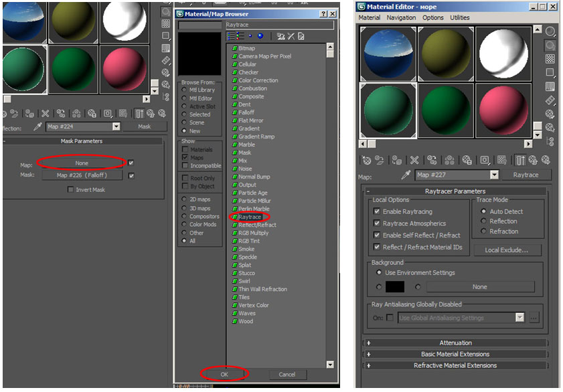Viewport: 563px width, 392px height.
Task: Enable Ray Antialiasing On checkbox
Action: 390,317
